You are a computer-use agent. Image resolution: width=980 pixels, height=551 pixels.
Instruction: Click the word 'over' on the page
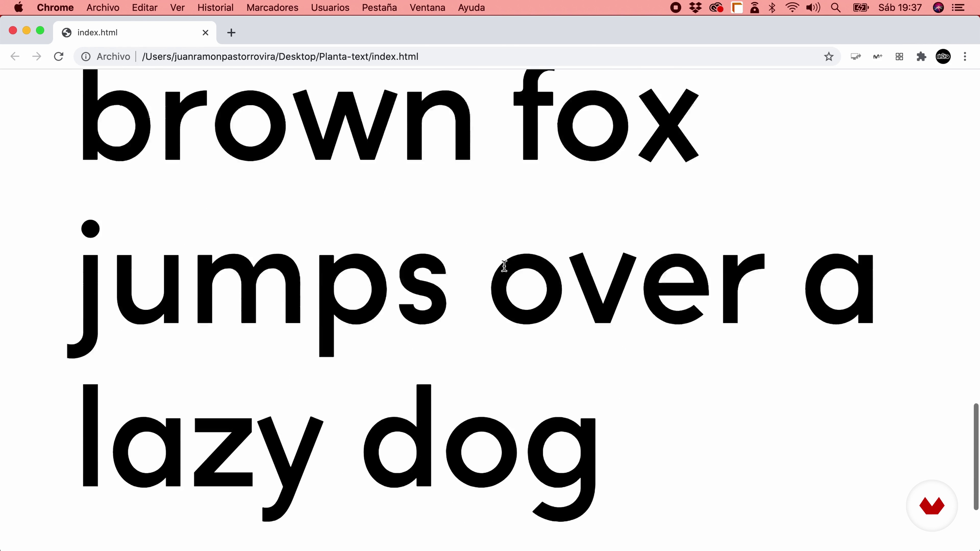(x=628, y=288)
